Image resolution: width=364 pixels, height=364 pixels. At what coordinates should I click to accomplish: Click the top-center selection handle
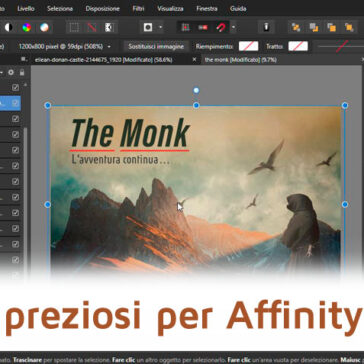coord(196,105)
